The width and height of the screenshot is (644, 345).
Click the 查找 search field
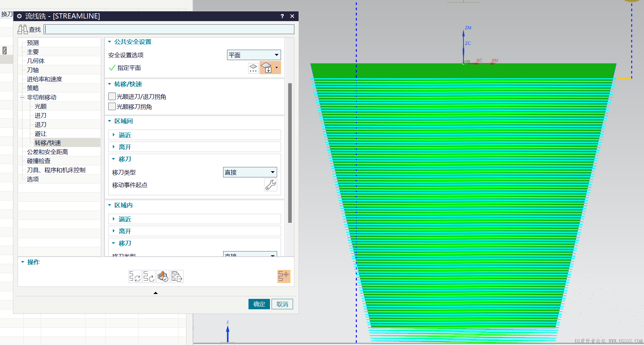pos(169,29)
